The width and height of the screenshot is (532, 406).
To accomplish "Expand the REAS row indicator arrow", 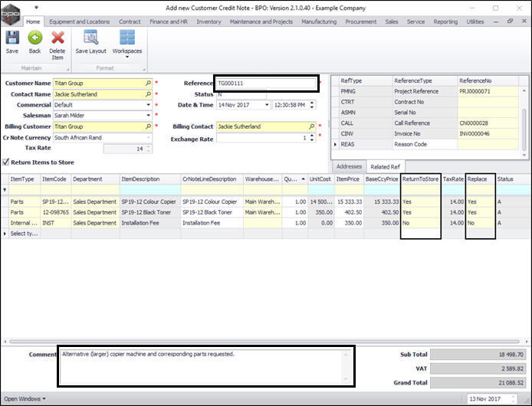I will coord(335,144).
